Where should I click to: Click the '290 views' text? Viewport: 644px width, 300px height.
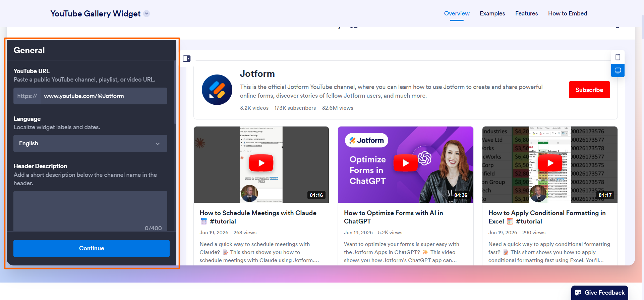click(534, 233)
